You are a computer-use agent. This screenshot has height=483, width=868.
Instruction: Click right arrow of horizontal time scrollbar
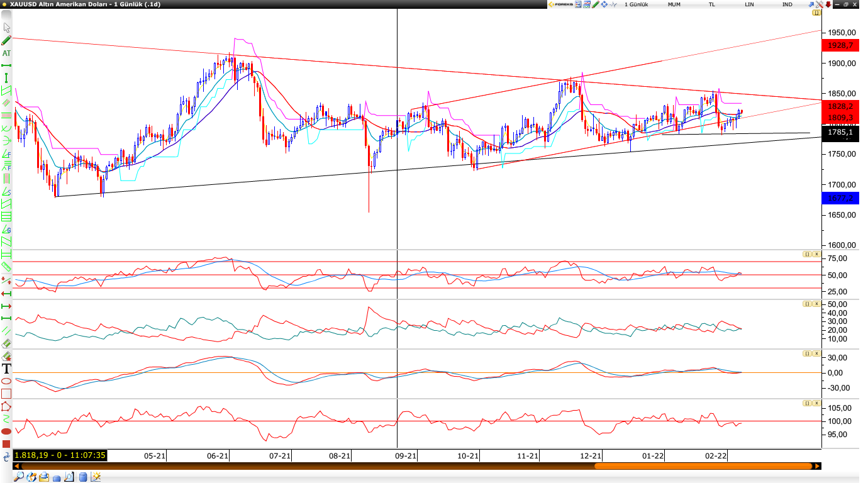(817, 466)
